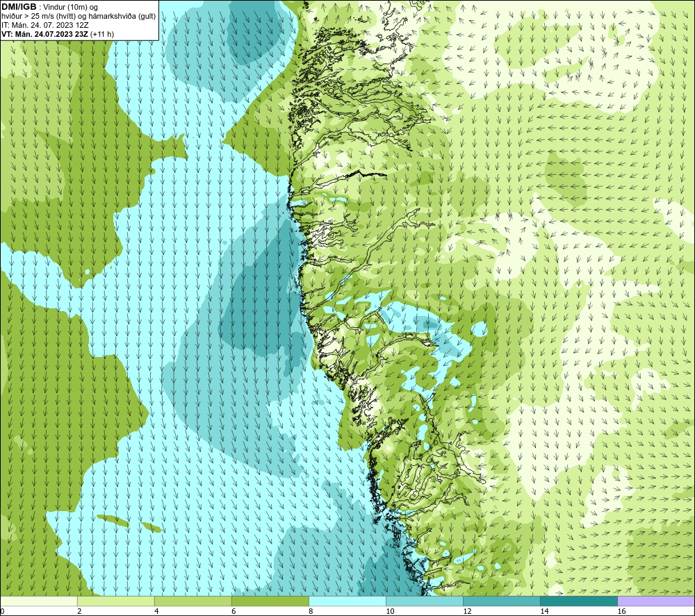Click the medium green 4–6 m/s legend swatch
Screen dimensions: 695x616
pyautogui.click(x=193, y=601)
